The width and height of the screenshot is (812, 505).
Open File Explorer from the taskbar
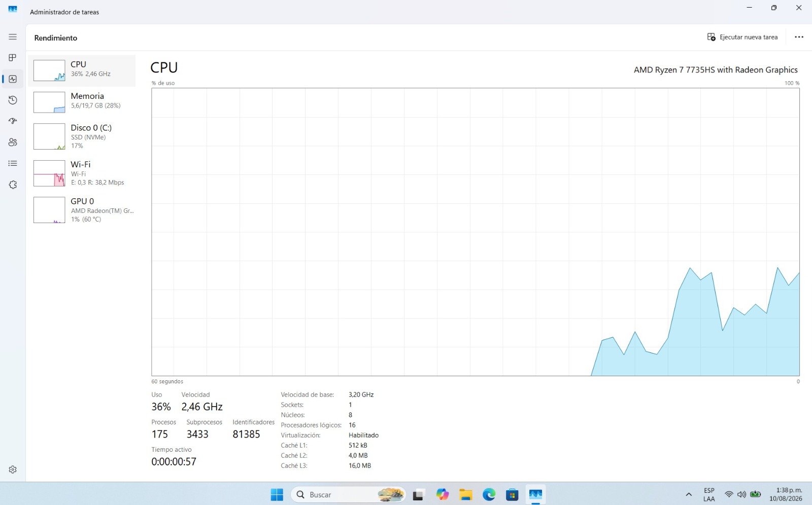click(x=466, y=494)
